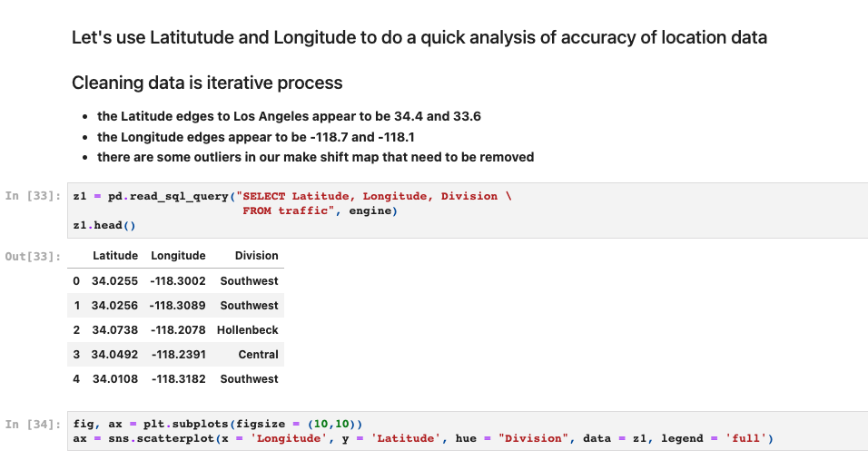Click the In [33] prompt label
This screenshot has width=868, height=460.
[x=34, y=196]
